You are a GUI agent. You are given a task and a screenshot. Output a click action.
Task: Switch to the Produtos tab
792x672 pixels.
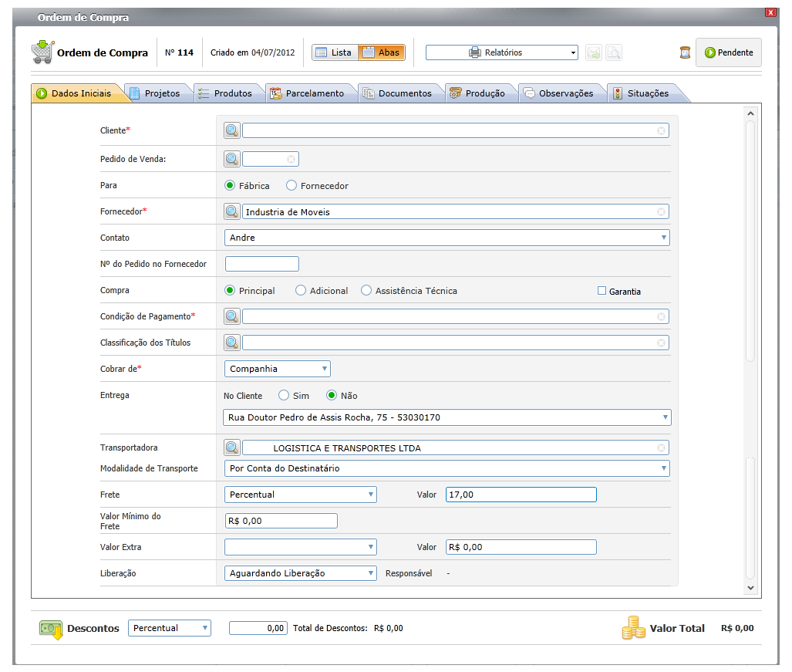227,93
